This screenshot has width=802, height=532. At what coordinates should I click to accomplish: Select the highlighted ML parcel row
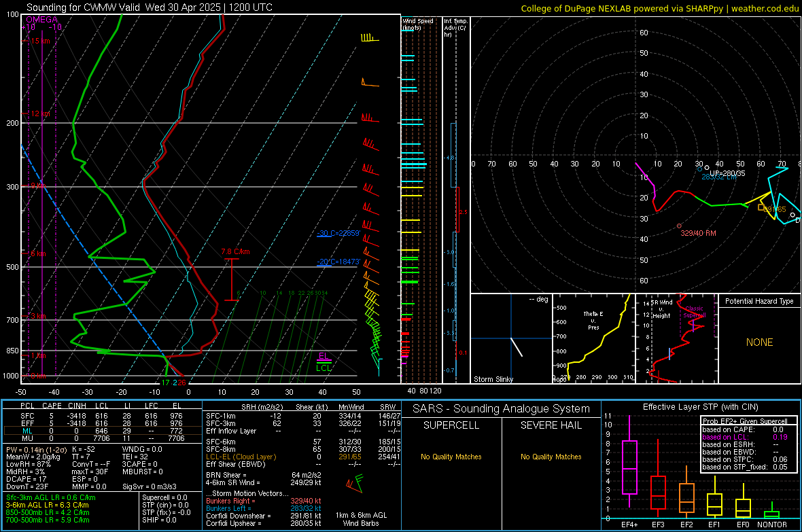[101, 431]
